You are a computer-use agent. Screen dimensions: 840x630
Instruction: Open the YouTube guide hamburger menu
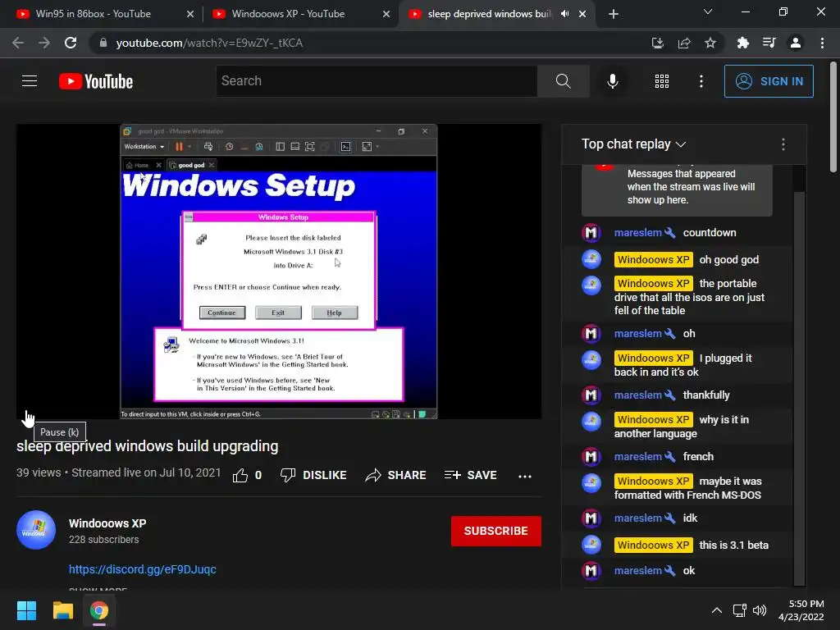click(x=30, y=81)
